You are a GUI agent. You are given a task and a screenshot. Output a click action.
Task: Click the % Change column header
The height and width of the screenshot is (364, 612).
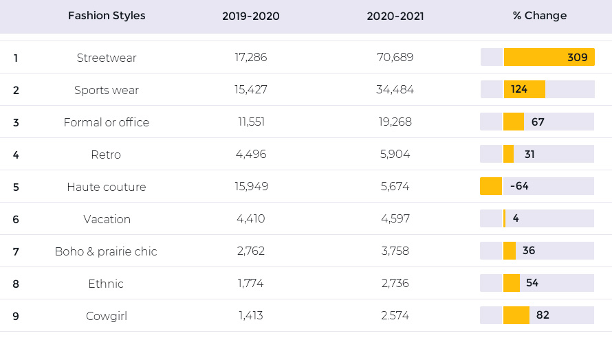[x=540, y=16]
